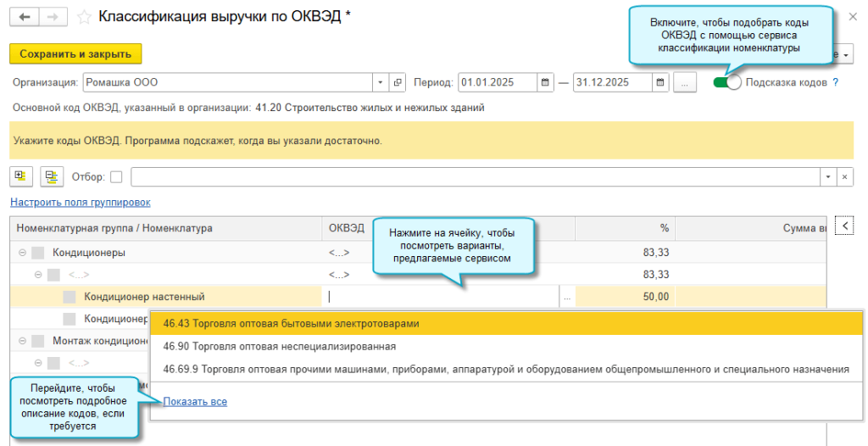Open the Организация dropdown list
The image size is (868, 446).
(380, 83)
